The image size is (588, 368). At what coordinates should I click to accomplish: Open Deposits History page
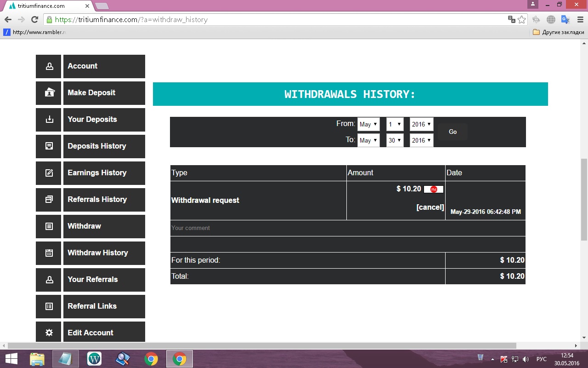click(104, 146)
